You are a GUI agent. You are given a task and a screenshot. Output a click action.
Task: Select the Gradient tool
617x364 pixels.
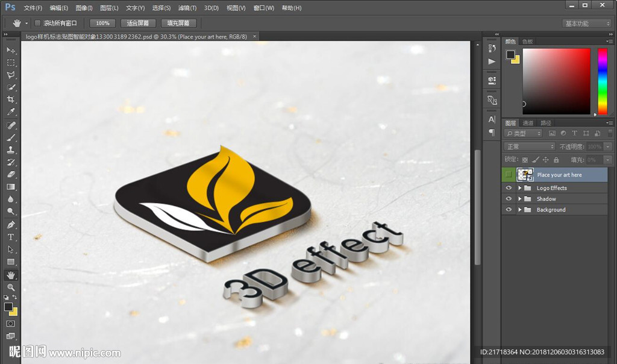pyautogui.click(x=11, y=187)
